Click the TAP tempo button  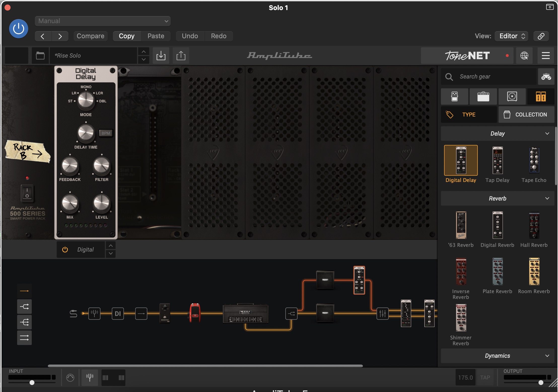tap(485, 377)
